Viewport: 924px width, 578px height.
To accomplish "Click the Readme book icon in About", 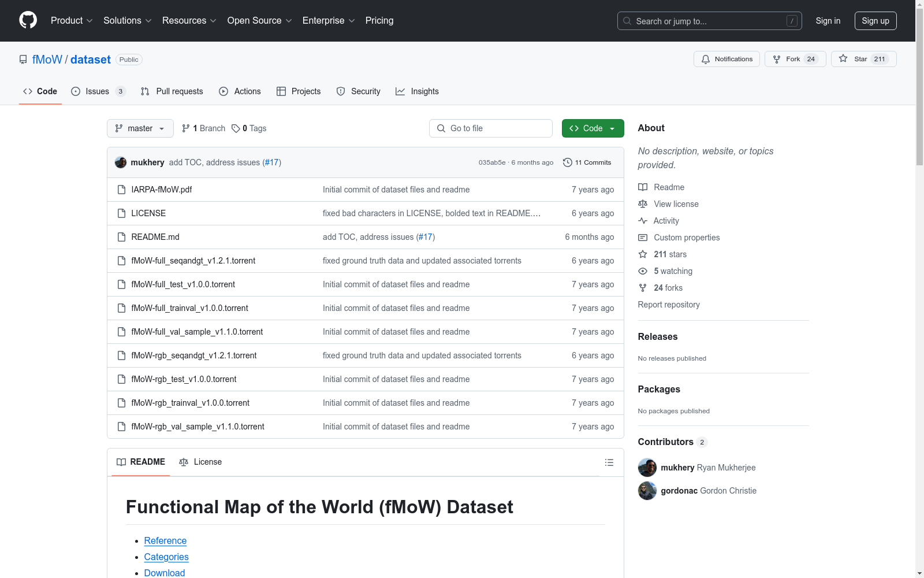I will [x=643, y=187].
